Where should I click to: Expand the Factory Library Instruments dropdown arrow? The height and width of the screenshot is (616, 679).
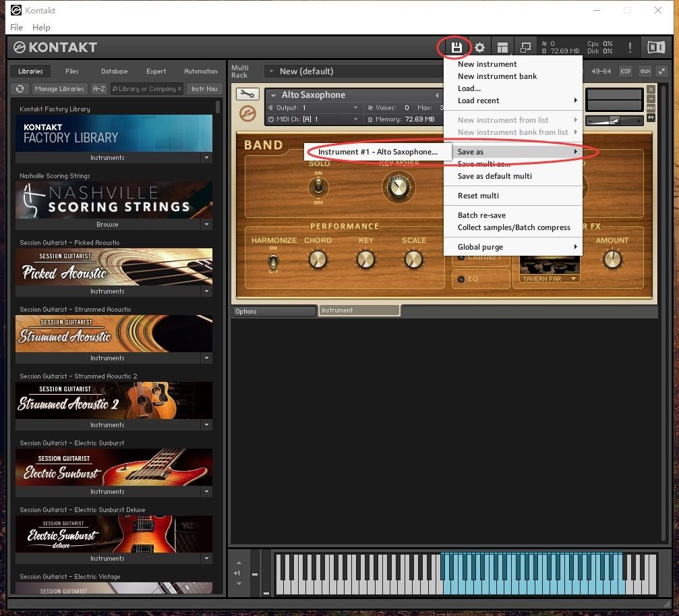(x=206, y=158)
